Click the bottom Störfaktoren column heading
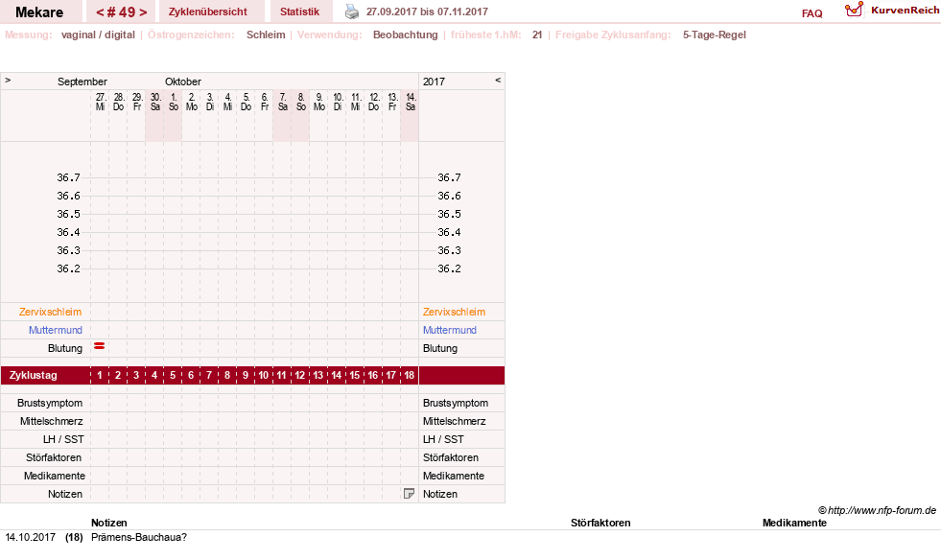Viewport: 941px width, 560px height. pyautogui.click(x=600, y=523)
